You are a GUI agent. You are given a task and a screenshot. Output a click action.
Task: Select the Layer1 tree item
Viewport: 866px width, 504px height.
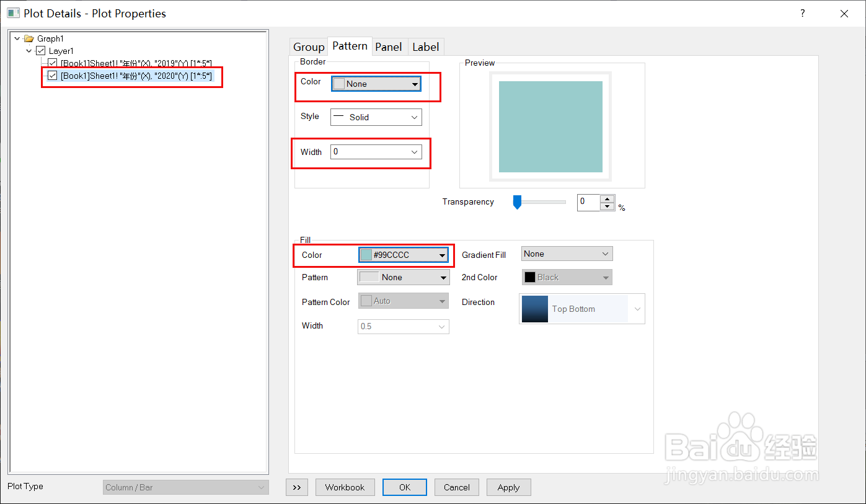(61, 51)
